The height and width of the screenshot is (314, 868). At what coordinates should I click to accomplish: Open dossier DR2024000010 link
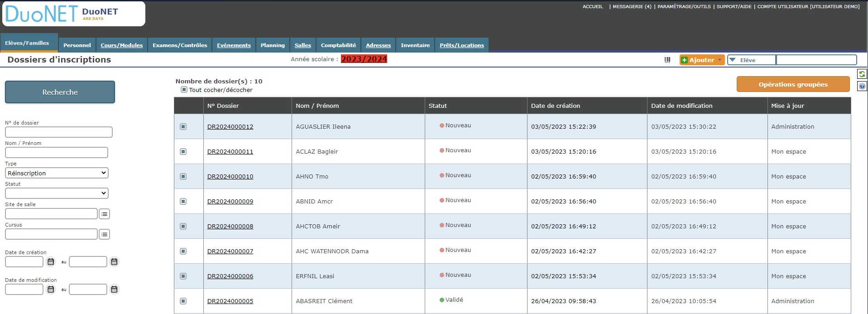(230, 176)
